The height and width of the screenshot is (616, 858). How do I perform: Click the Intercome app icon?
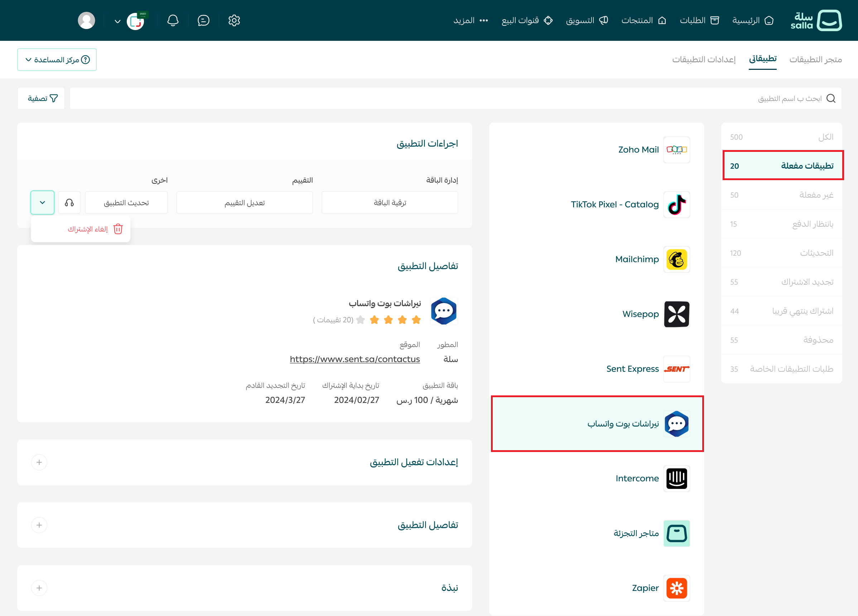point(676,478)
